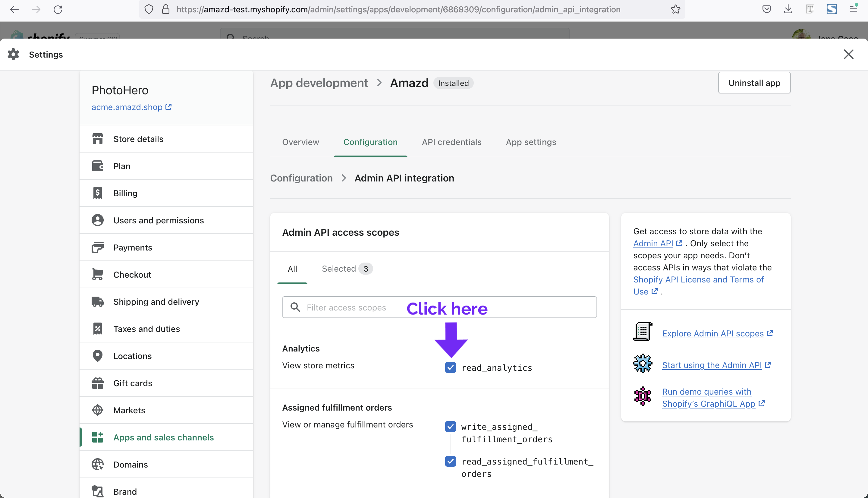Screen dimensions: 868x498
Task: Open Taxes and duties settings
Action: pos(166,329)
